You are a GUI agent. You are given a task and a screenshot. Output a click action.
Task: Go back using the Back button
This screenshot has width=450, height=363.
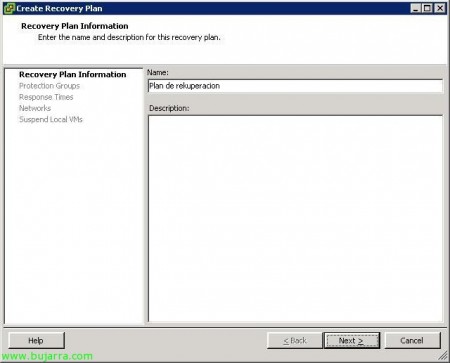(x=295, y=340)
